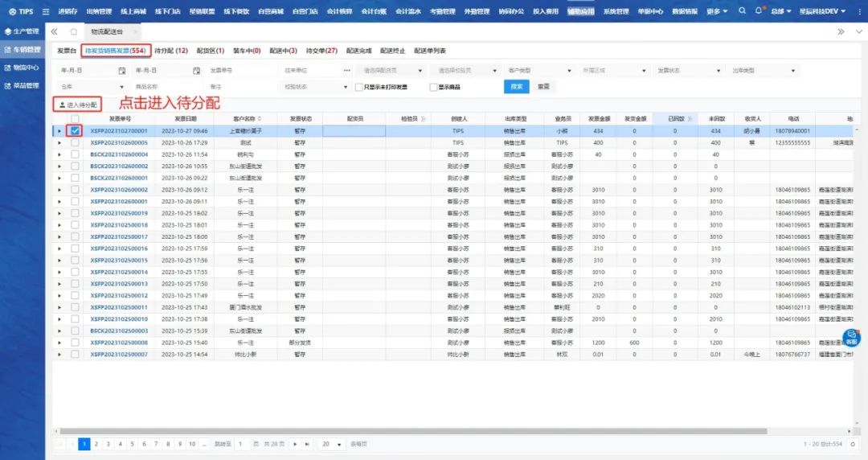Screen dimensions: 868x460
Task: Check the 只显示未打印发票 checkbox
Action: click(358, 87)
